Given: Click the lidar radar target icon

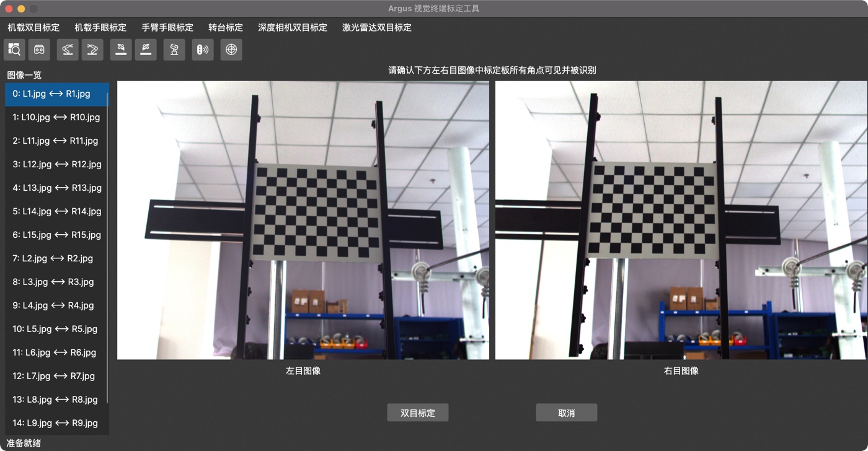Looking at the screenshot, I should (x=231, y=50).
